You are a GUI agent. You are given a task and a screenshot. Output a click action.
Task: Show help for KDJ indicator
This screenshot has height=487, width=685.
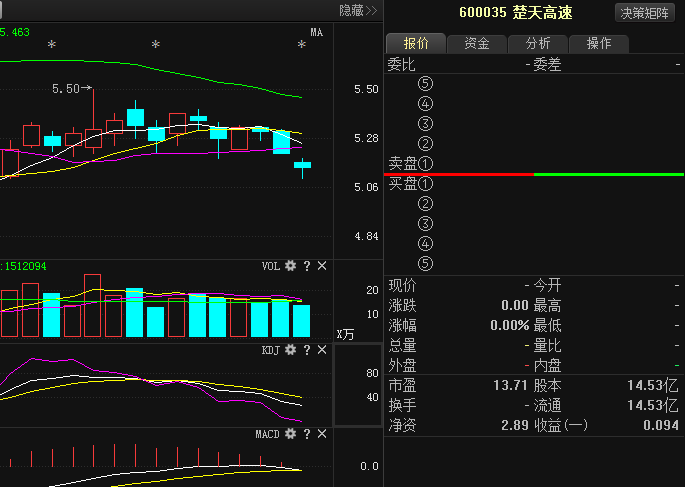click(307, 350)
